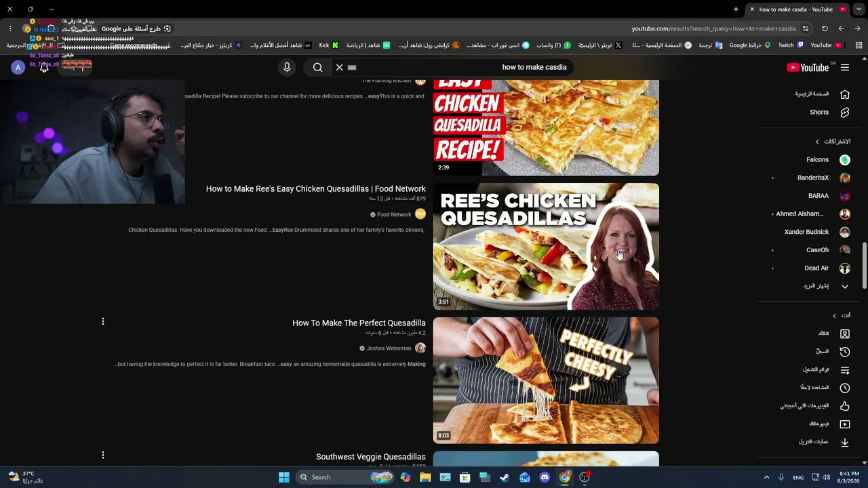Open the Food Network channel avatar
This screenshot has height=488, width=868.
click(420, 214)
